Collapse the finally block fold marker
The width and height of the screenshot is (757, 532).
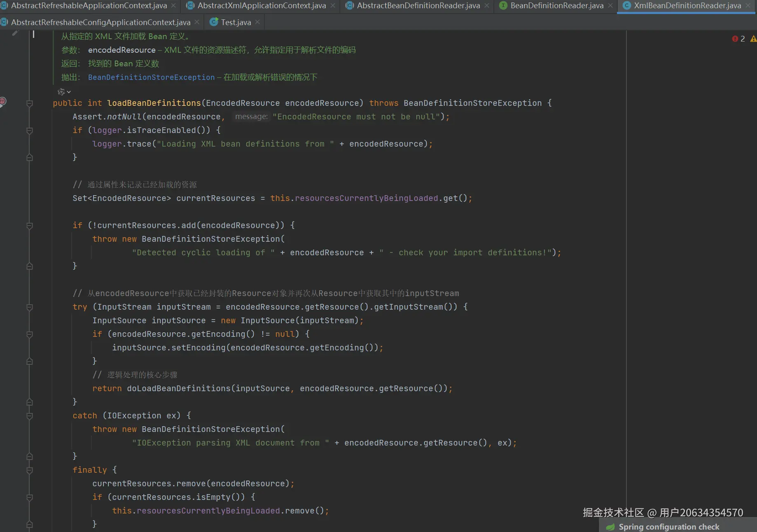pos(30,470)
